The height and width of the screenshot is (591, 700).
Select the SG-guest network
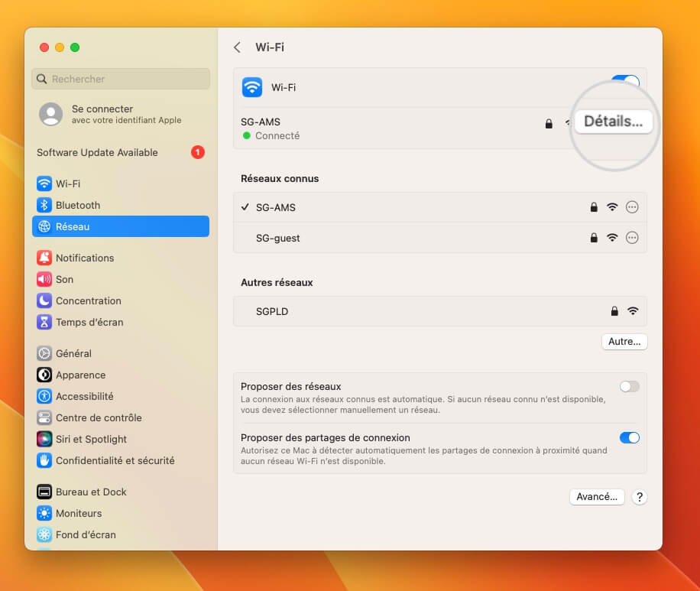tap(439, 238)
